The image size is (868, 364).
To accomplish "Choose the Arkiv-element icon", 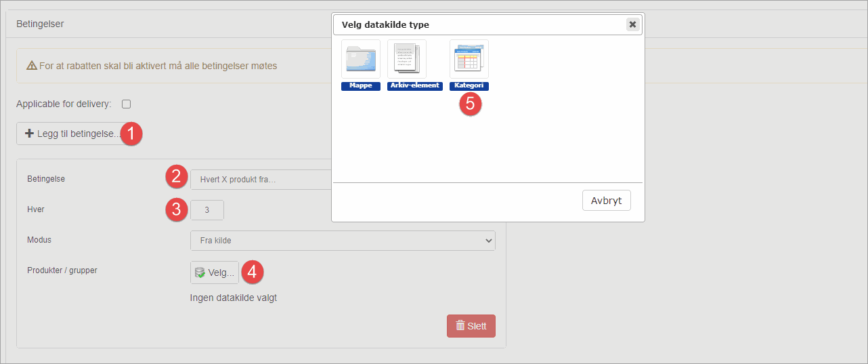I will [407, 59].
